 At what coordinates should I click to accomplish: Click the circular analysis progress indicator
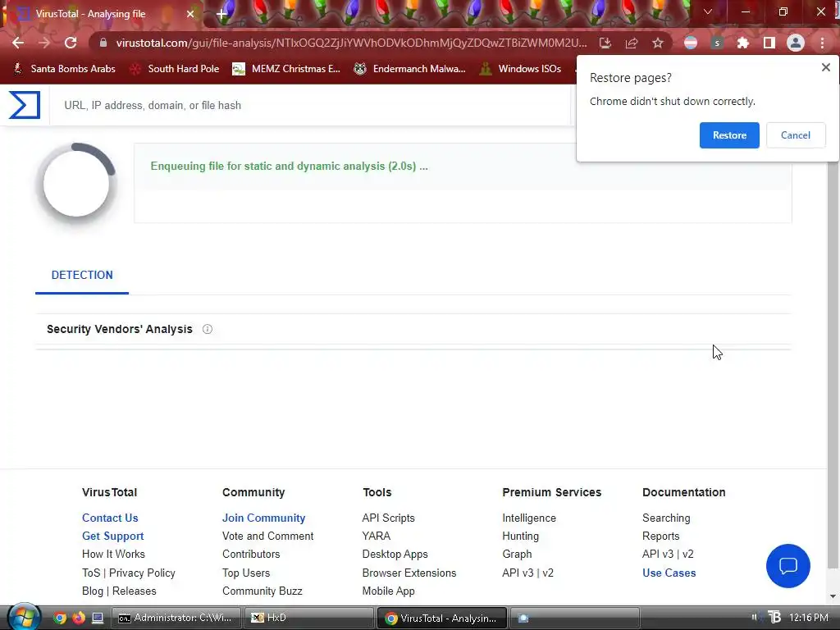[76, 184]
